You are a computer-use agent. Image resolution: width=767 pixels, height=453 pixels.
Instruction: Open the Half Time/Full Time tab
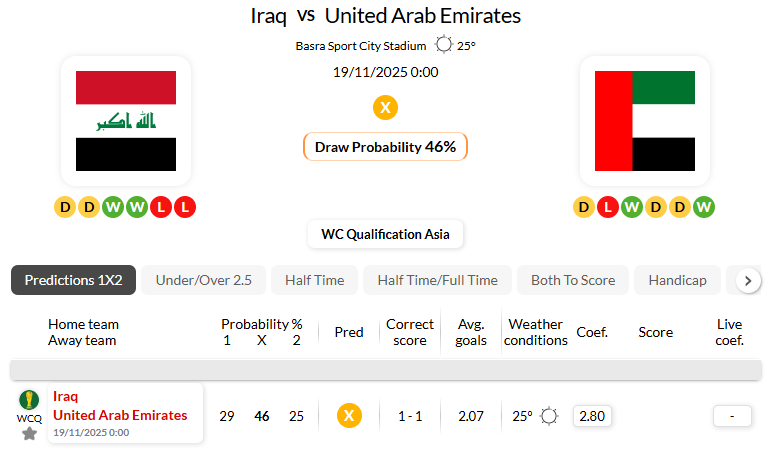click(437, 280)
